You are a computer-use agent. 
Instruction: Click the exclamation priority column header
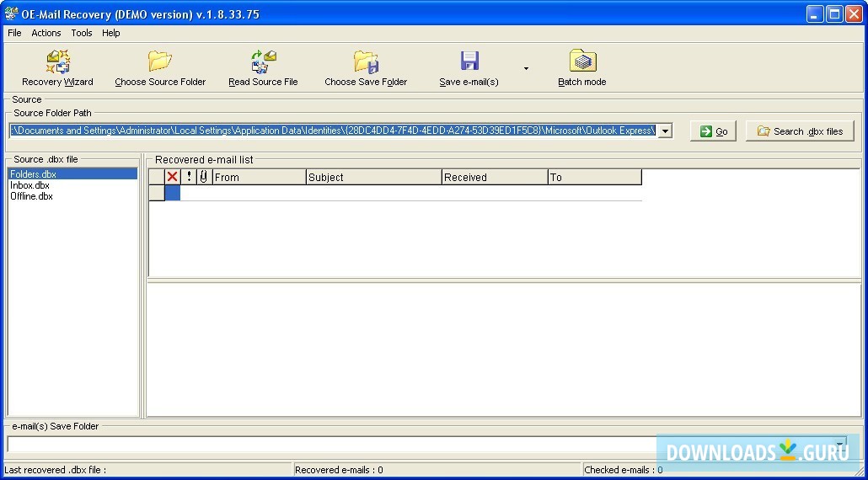pos(189,177)
